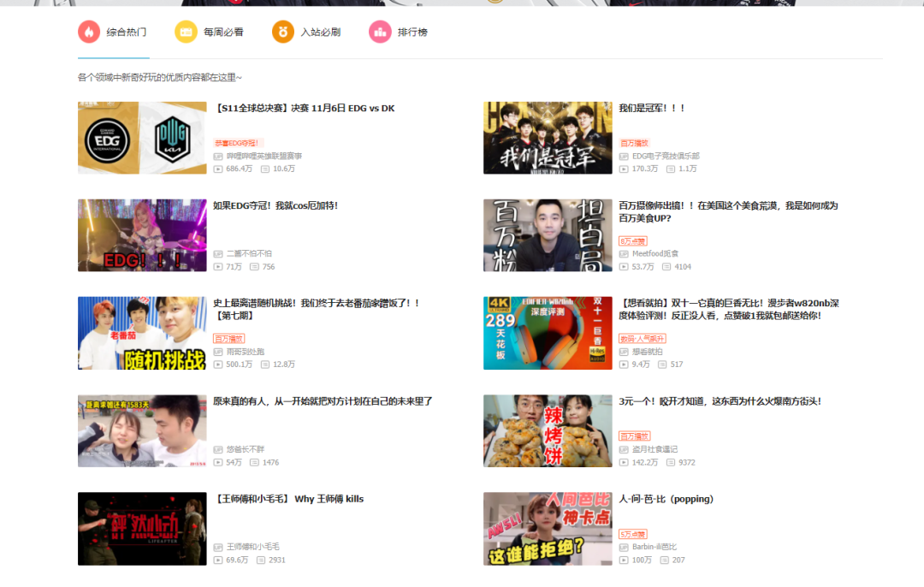Click the play count icon beside 686.4万
The height and width of the screenshot is (587, 924).
[218, 169]
